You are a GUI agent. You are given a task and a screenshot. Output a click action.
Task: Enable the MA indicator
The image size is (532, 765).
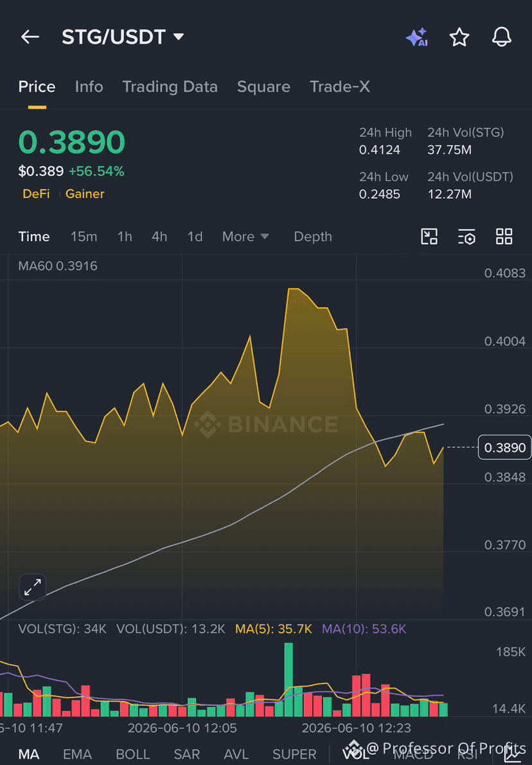click(x=29, y=754)
